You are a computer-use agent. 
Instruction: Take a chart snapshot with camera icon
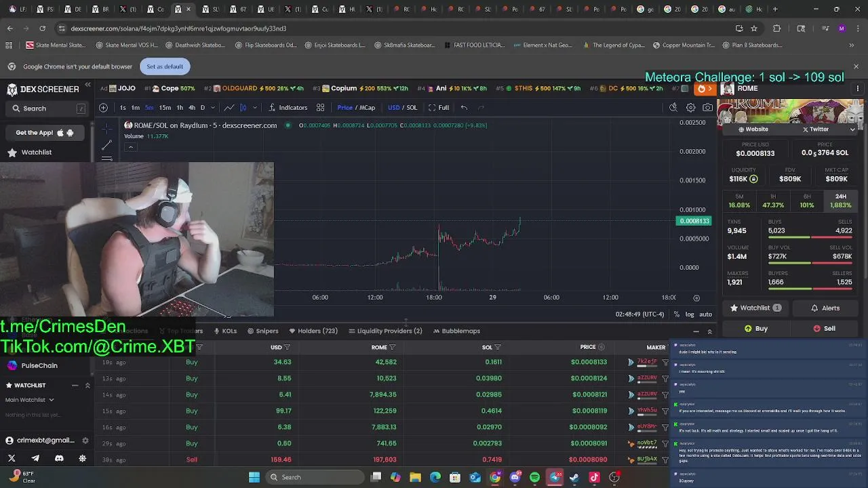(708, 107)
